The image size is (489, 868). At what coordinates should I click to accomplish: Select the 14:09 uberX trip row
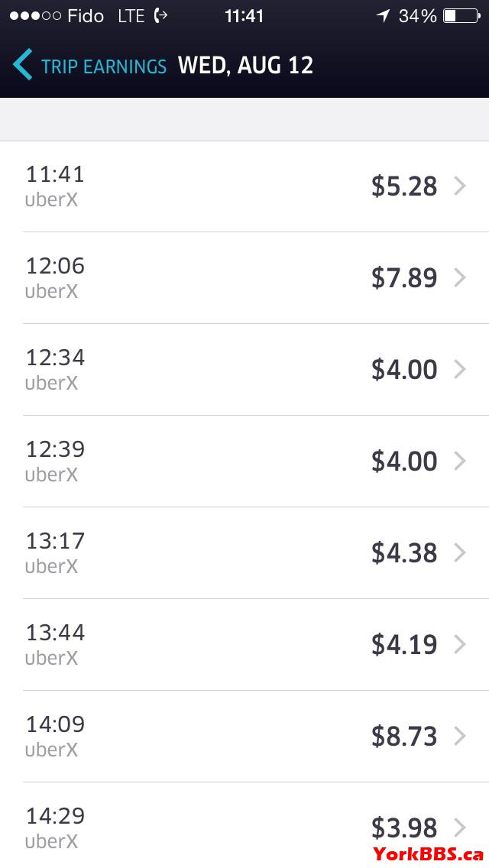[x=244, y=737]
